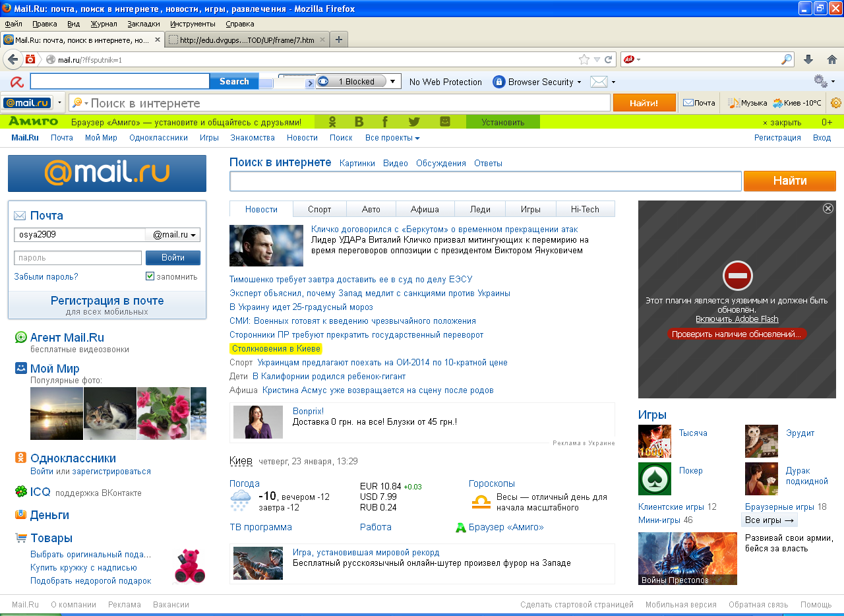The height and width of the screenshot is (616, 844).
Task: Click the закрыть link on the Amigo banner
Action: click(782, 123)
